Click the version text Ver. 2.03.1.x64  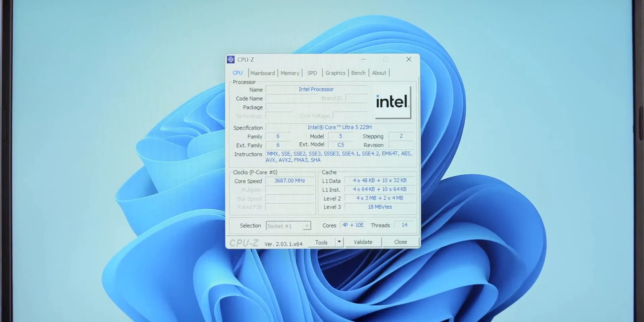tap(283, 244)
